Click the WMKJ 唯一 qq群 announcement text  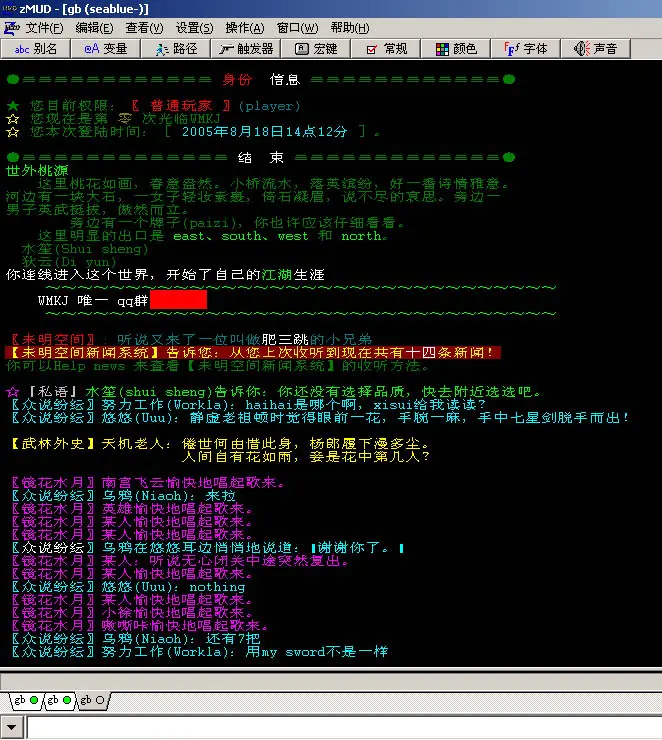pyautogui.click(x=93, y=300)
